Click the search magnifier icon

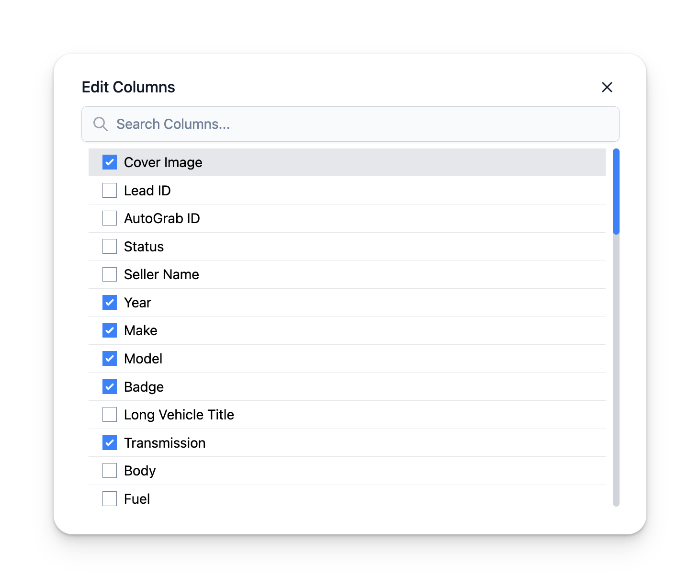click(x=101, y=124)
